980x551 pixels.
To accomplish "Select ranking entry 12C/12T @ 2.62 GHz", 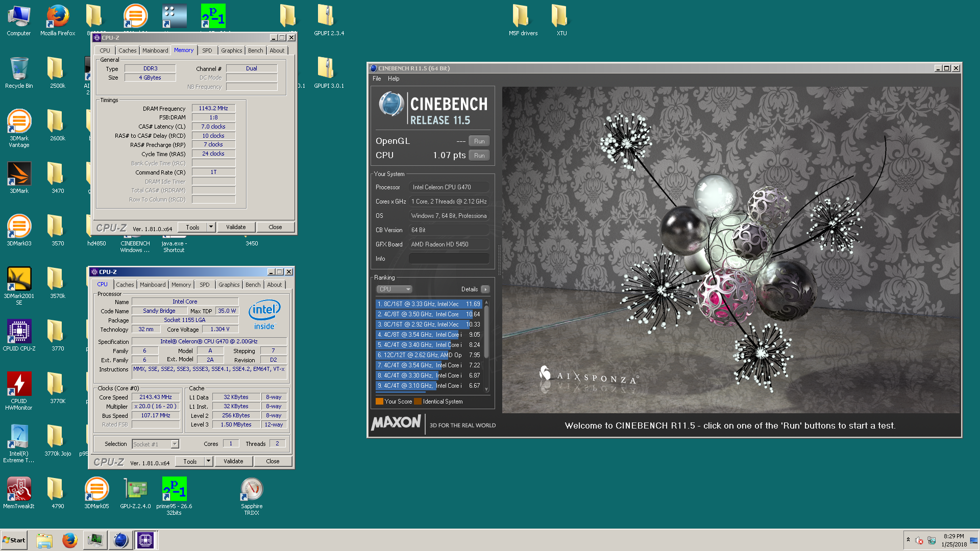I will click(428, 355).
